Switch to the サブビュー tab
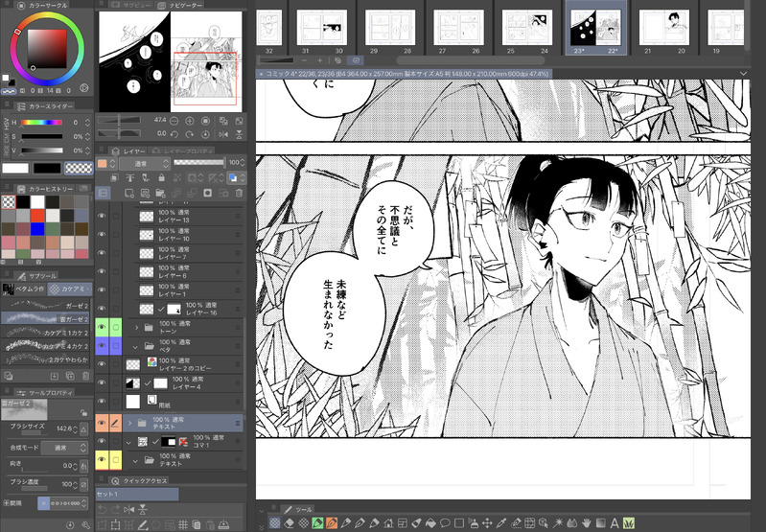The height and width of the screenshot is (532, 766). tap(131, 5)
